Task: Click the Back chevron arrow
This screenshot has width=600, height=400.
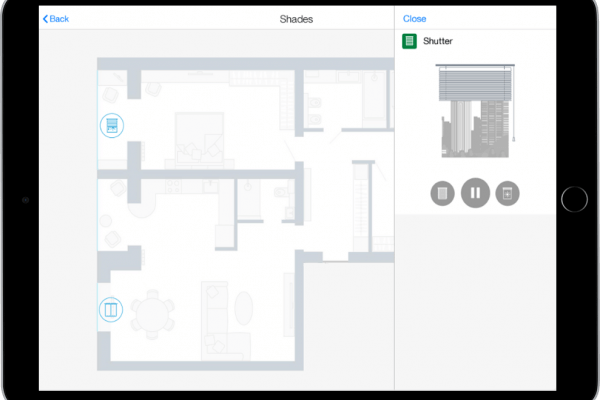Action: click(x=45, y=19)
